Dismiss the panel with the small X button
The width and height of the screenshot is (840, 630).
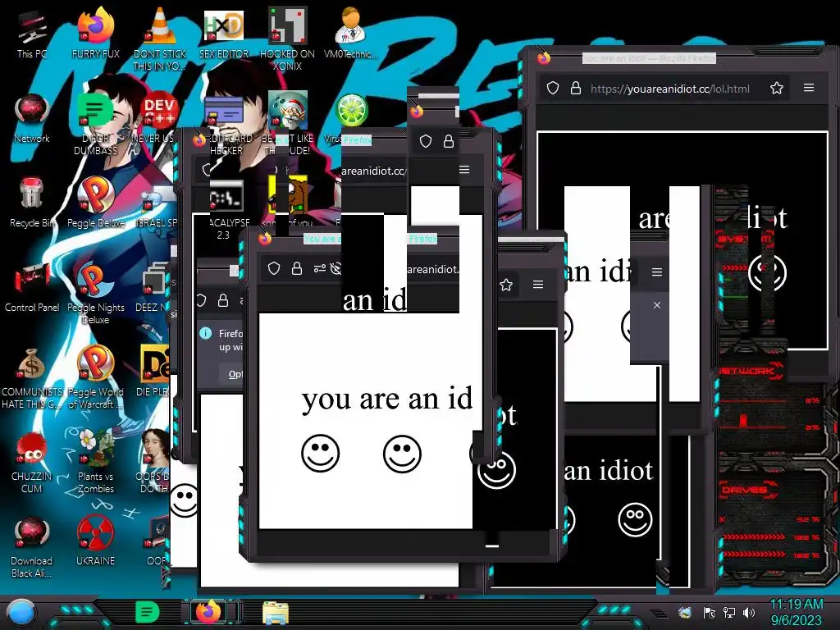[657, 305]
